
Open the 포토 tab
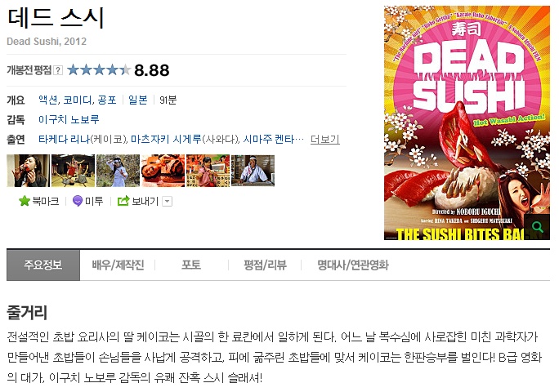(x=191, y=265)
